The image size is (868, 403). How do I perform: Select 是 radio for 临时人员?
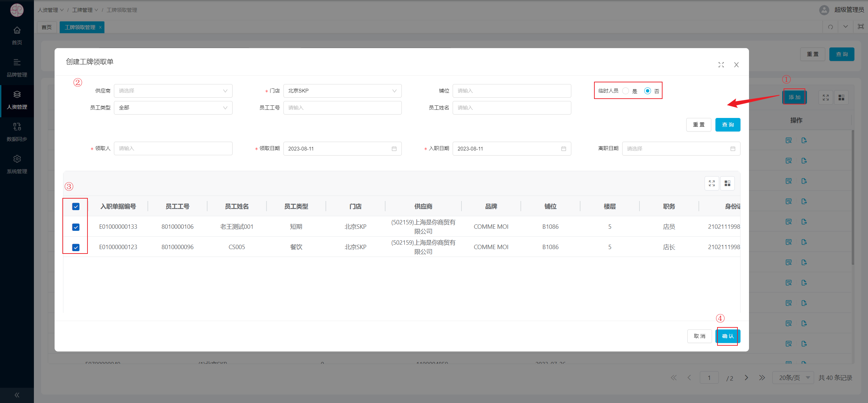tap(626, 91)
